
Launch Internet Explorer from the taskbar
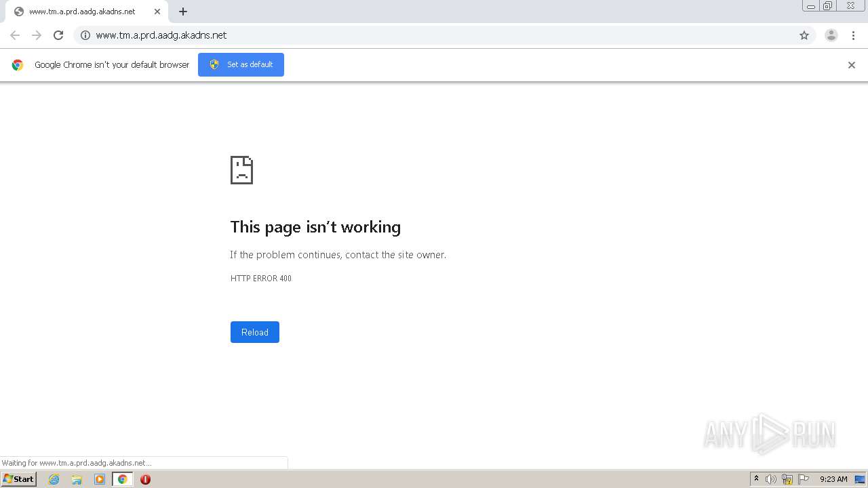(54, 479)
